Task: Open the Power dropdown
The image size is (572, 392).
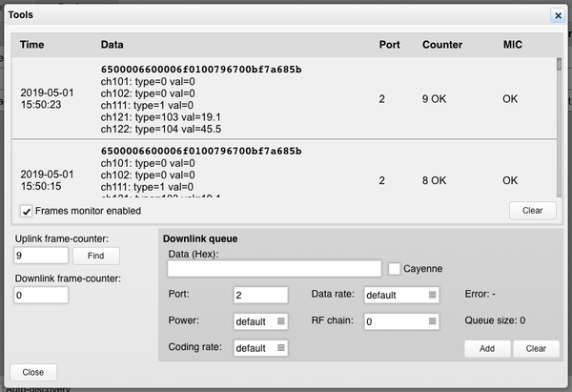Action: pos(260,321)
